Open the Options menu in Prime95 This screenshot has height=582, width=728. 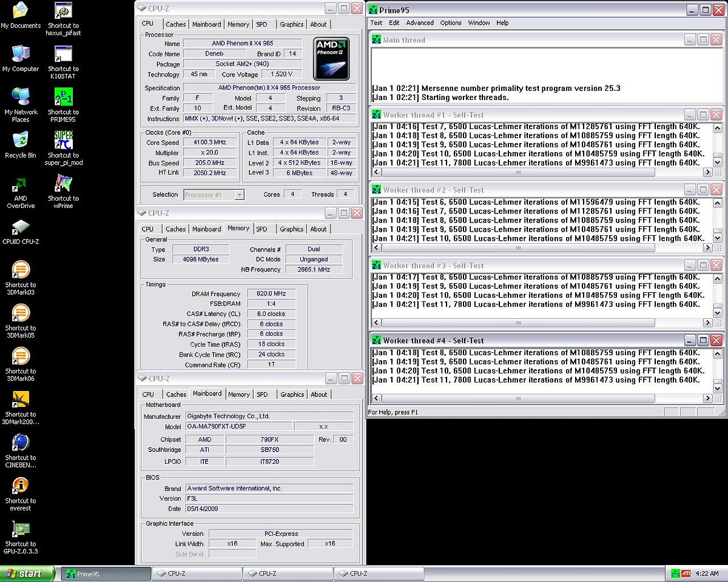(451, 23)
